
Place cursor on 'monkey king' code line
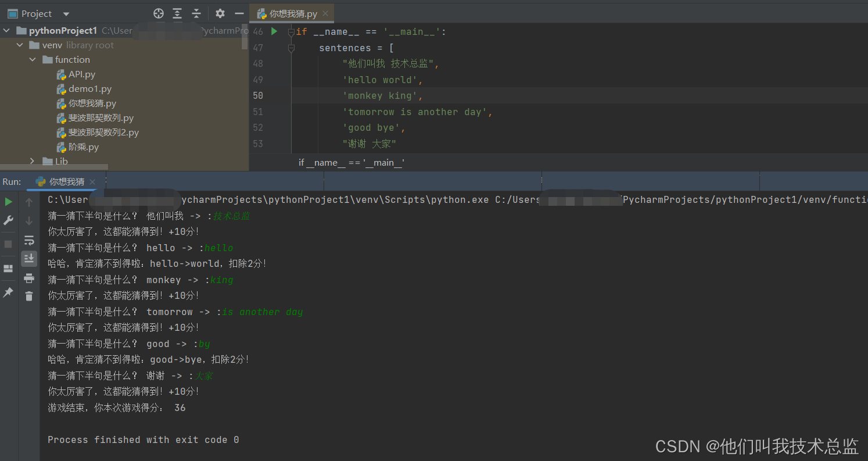coord(383,96)
